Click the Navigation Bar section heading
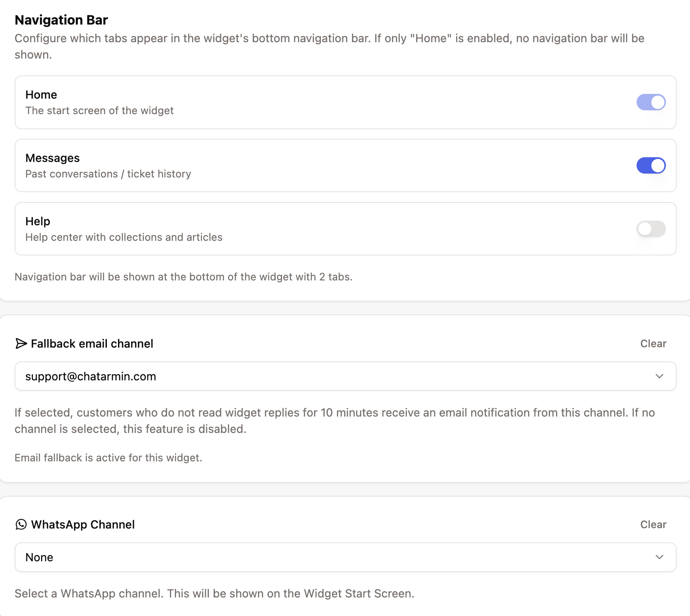This screenshot has width=690, height=616. (61, 20)
